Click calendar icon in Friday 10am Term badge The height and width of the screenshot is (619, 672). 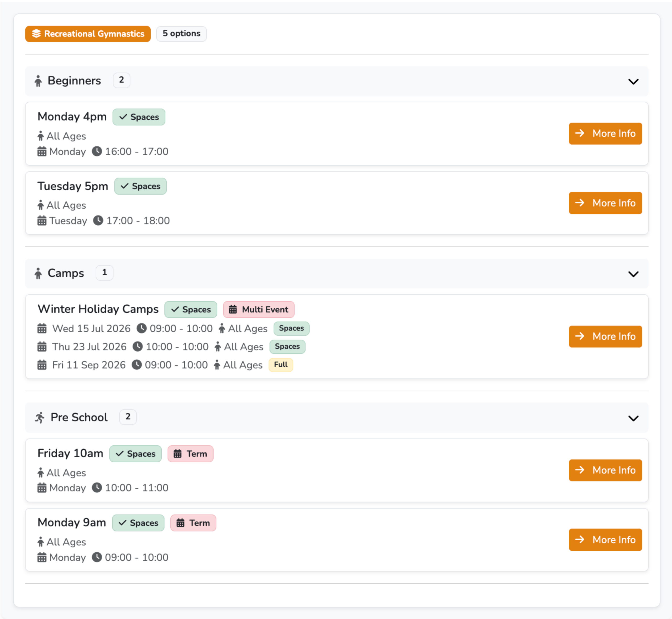(177, 454)
